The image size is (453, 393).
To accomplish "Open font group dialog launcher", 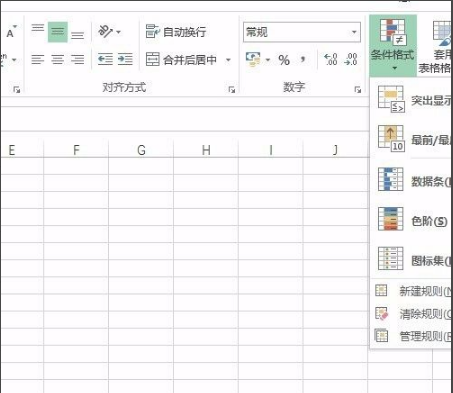I will point(16,89).
